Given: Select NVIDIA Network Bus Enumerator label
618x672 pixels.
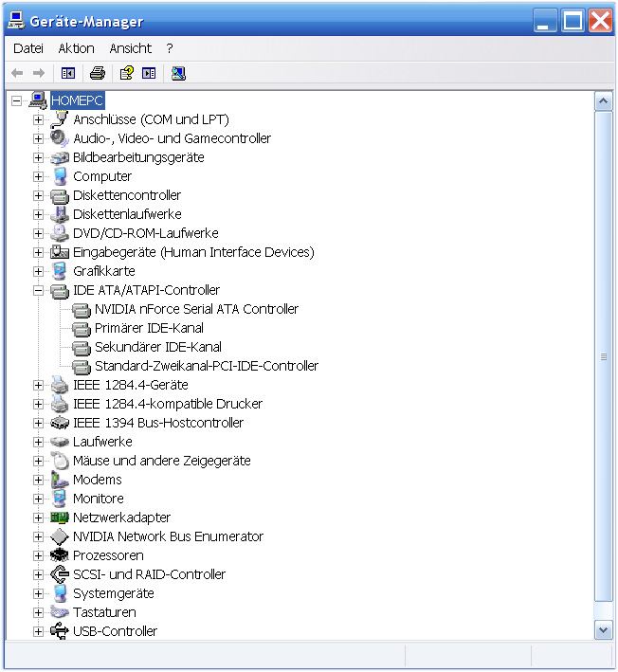Looking at the screenshot, I should pyautogui.click(x=168, y=536).
